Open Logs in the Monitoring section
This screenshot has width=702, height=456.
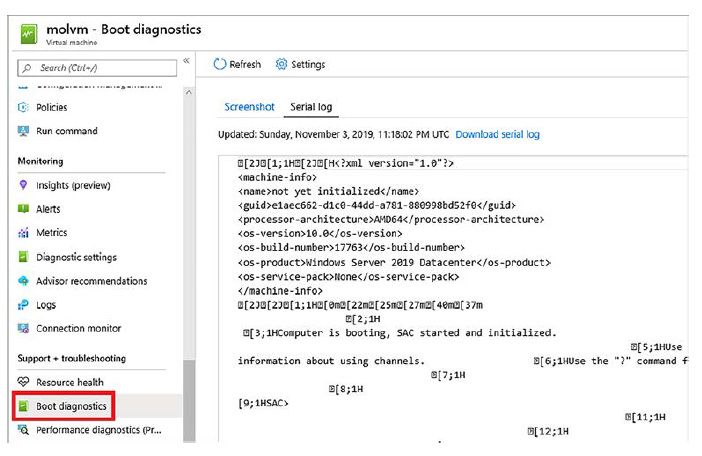pos(46,305)
